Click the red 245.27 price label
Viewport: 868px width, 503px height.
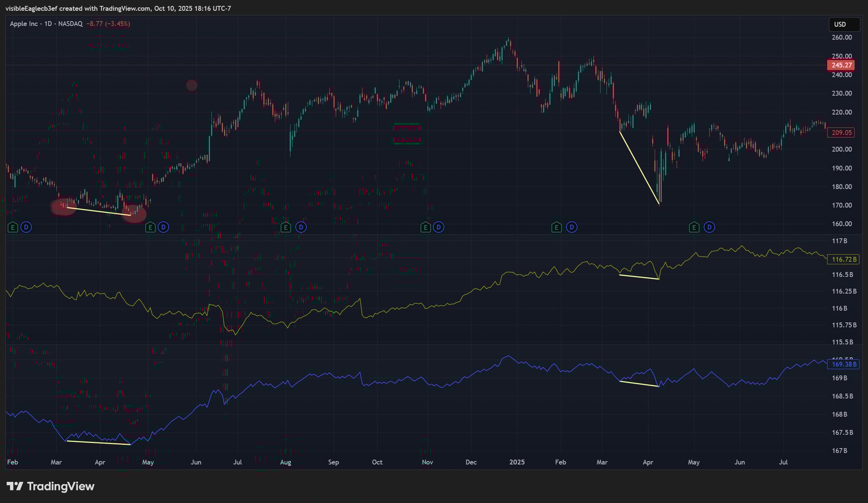point(841,65)
